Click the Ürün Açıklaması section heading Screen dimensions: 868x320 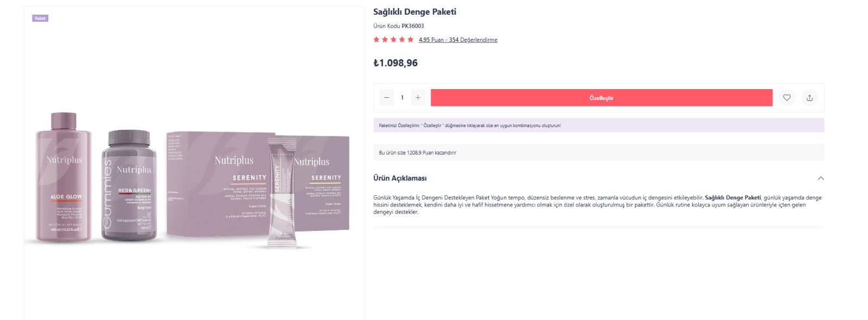[400, 178]
